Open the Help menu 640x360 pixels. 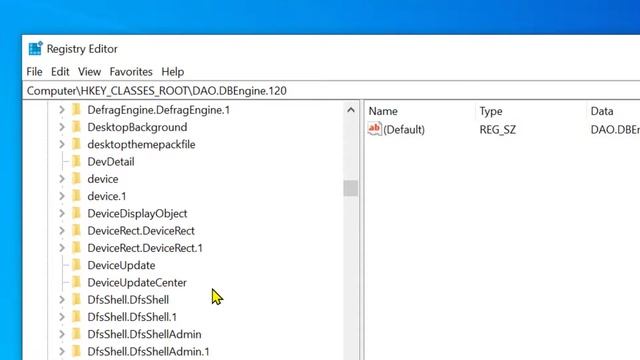(x=173, y=72)
